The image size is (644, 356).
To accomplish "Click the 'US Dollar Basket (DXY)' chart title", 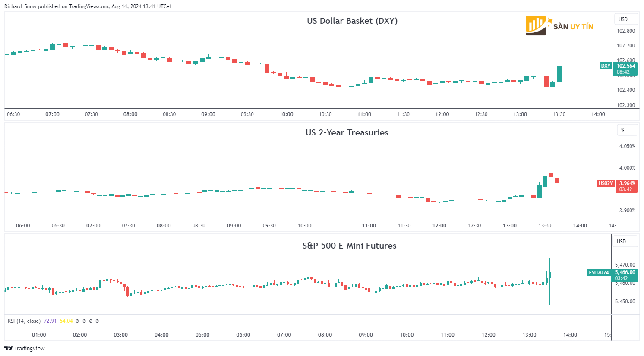I will (352, 21).
